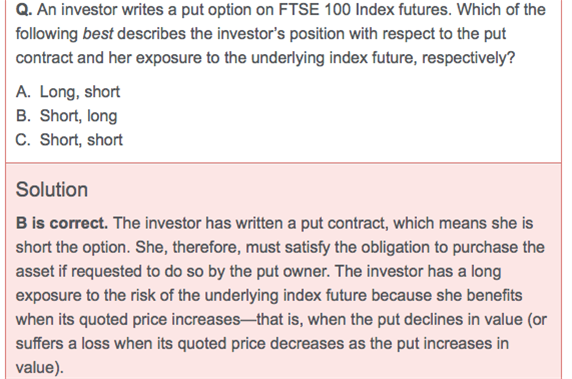Click the final word 'value).' of solution
Screen dimensions: 572x379
click(x=40, y=367)
